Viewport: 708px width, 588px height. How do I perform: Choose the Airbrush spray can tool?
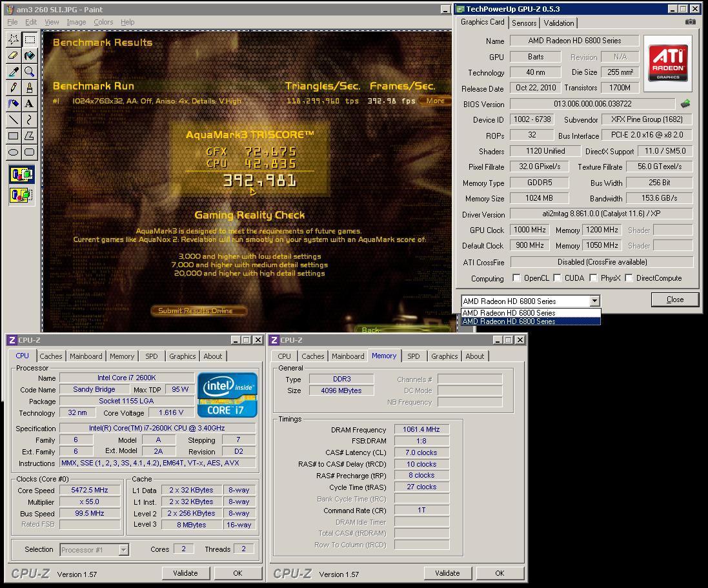tap(14, 103)
